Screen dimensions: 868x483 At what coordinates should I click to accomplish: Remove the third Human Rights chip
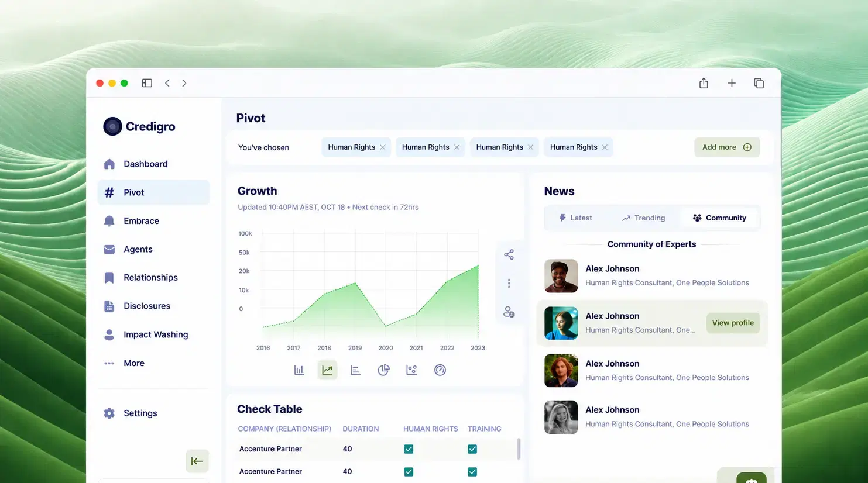(531, 147)
